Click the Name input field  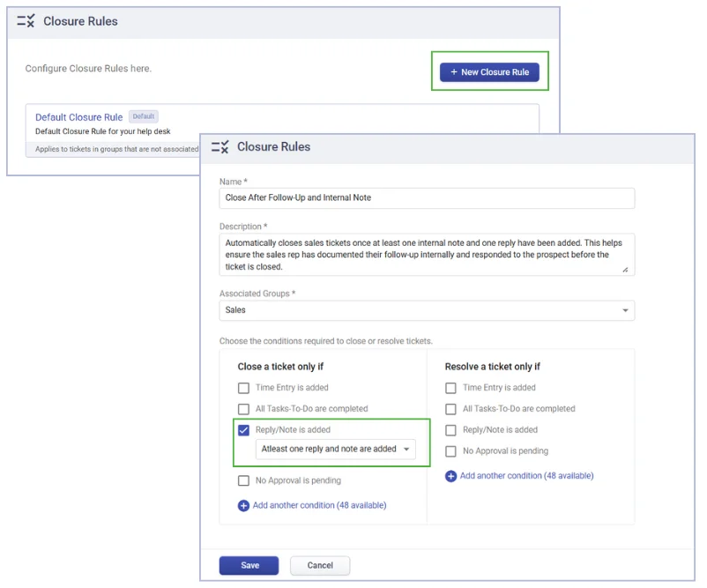(427, 198)
